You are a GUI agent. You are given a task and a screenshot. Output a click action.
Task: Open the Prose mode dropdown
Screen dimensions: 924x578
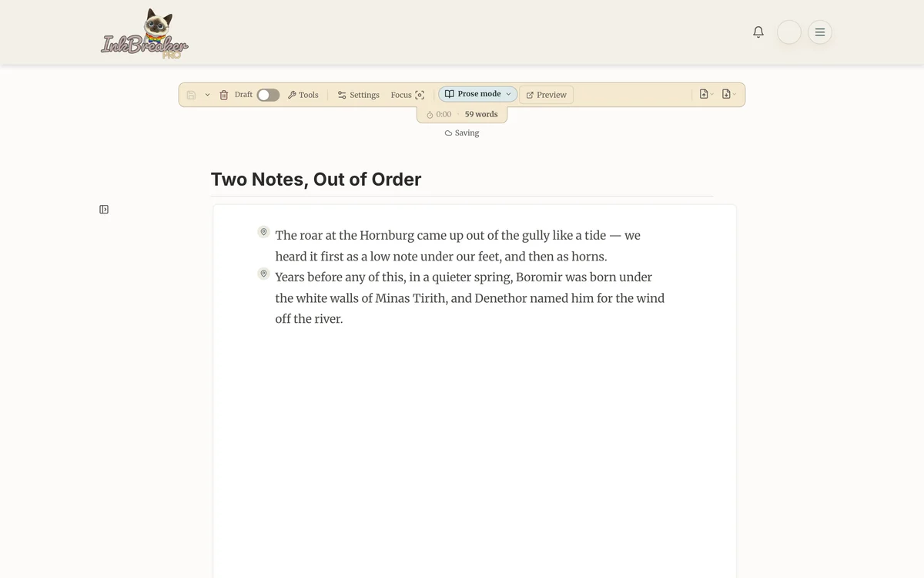click(x=478, y=94)
